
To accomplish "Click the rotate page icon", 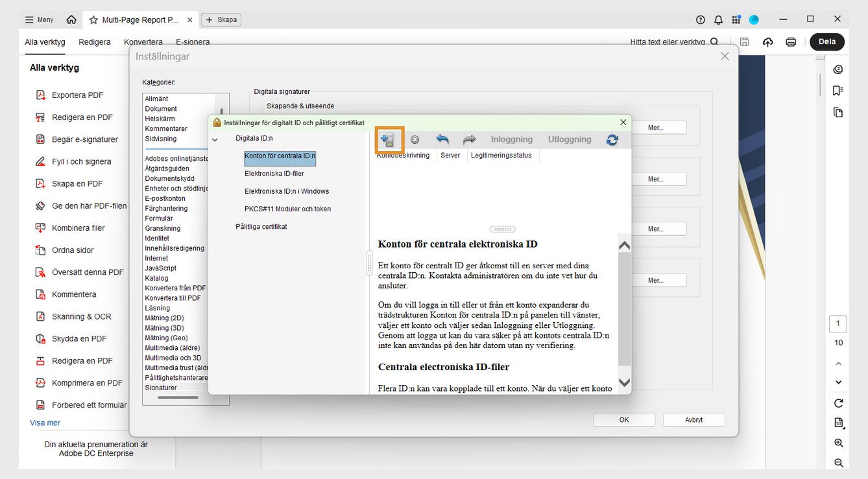I will click(838, 403).
